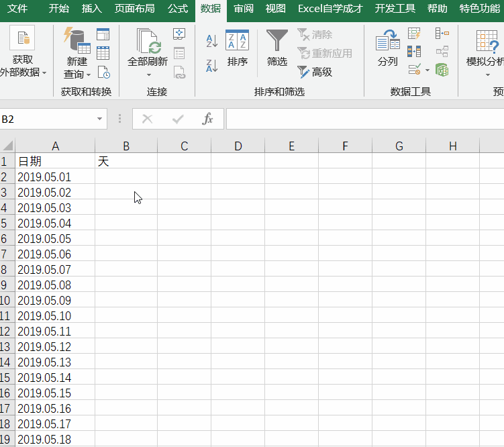
Task: Click cell with 2019.05.04
Action: click(x=55, y=223)
